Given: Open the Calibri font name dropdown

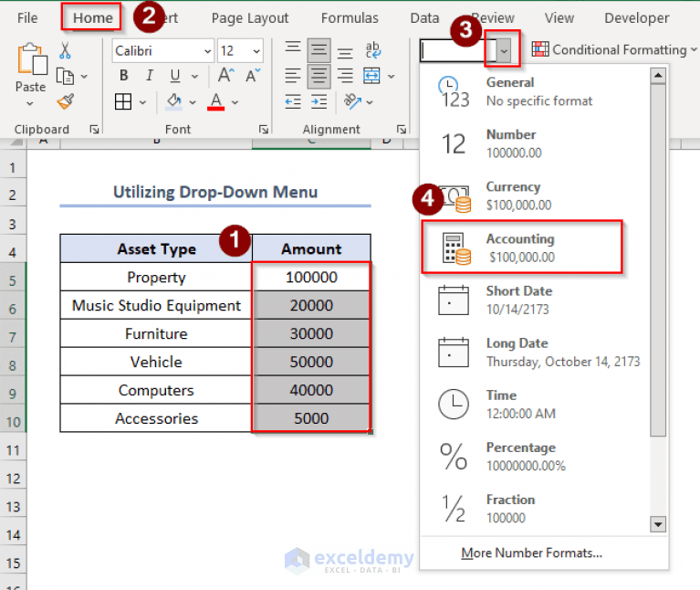Looking at the screenshot, I should click(x=207, y=51).
